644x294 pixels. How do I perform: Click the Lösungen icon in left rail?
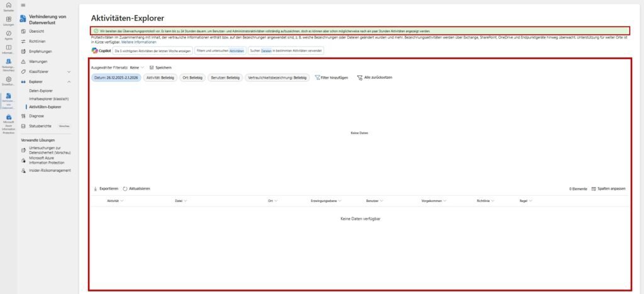(8, 20)
